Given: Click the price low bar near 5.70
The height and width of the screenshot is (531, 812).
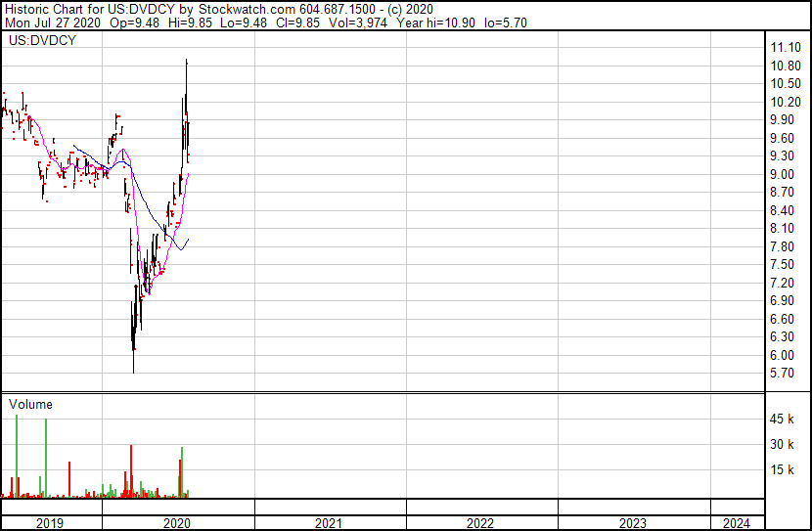Looking at the screenshot, I should 134,371.
